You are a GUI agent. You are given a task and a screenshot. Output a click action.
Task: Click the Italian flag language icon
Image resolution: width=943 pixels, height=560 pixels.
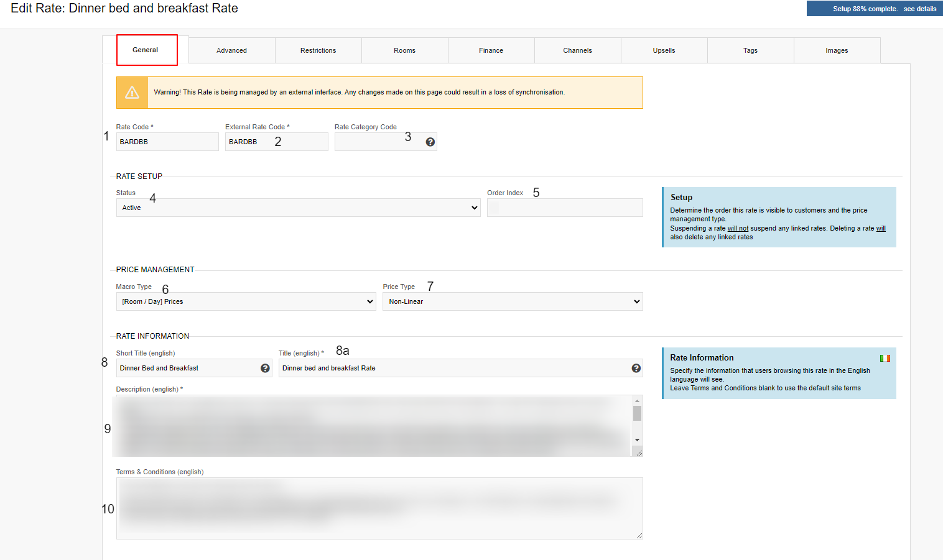(885, 358)
